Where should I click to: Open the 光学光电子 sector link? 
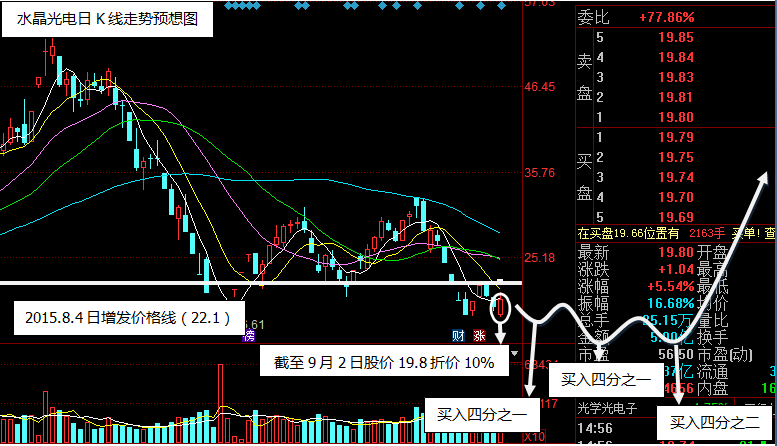click(607, 408)
